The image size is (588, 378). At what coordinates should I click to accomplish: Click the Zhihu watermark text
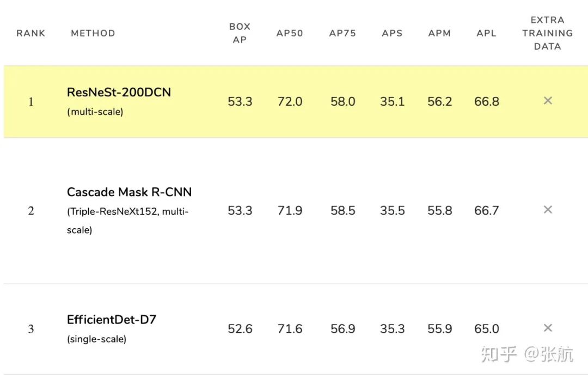(526, 354)
